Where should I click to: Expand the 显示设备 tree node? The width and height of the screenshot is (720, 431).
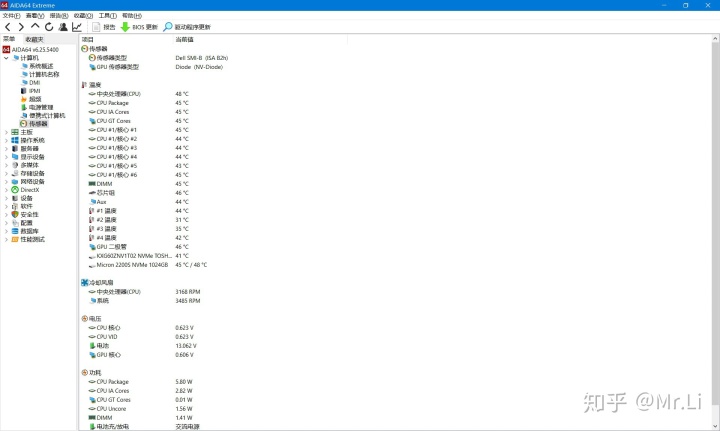tap(6, 157)
